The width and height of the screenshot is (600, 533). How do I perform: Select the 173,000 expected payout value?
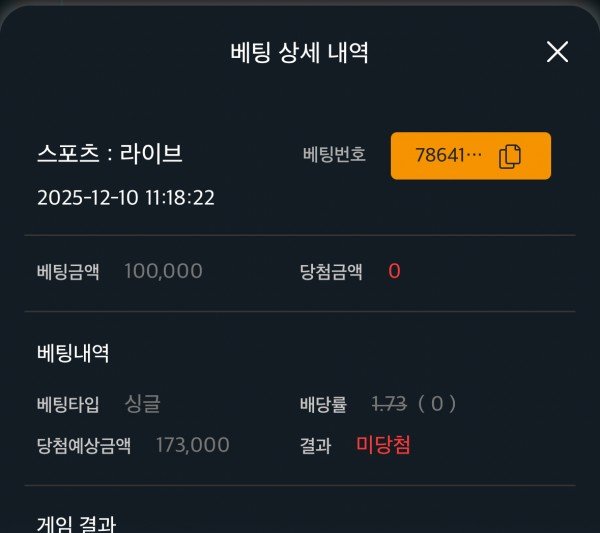pos(193,445)
